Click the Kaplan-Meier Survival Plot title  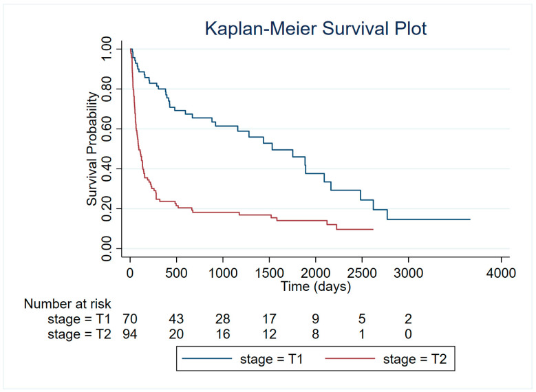point(316,29)
